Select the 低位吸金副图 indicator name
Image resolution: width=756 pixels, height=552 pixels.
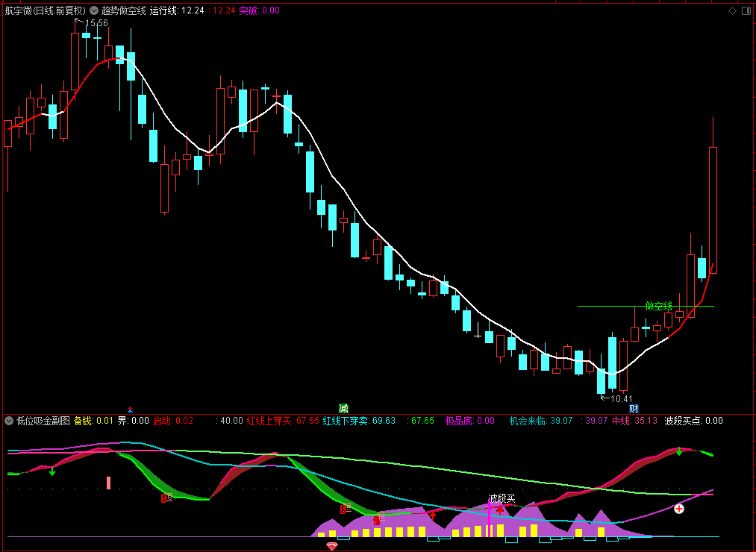pyautogui.click(x=43, y=421)
